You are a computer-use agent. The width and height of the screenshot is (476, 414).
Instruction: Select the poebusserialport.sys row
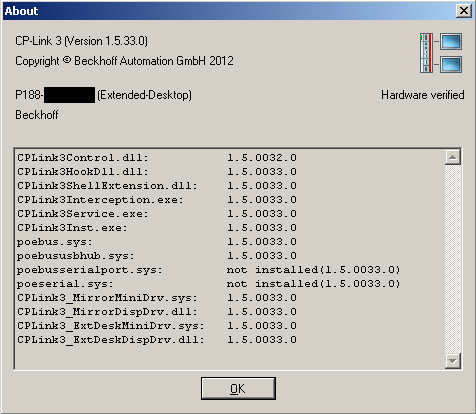(x=208, y=269)
